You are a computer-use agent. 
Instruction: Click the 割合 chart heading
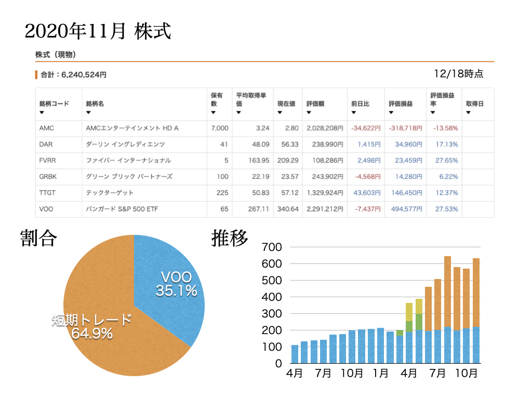tap(38, 238)
